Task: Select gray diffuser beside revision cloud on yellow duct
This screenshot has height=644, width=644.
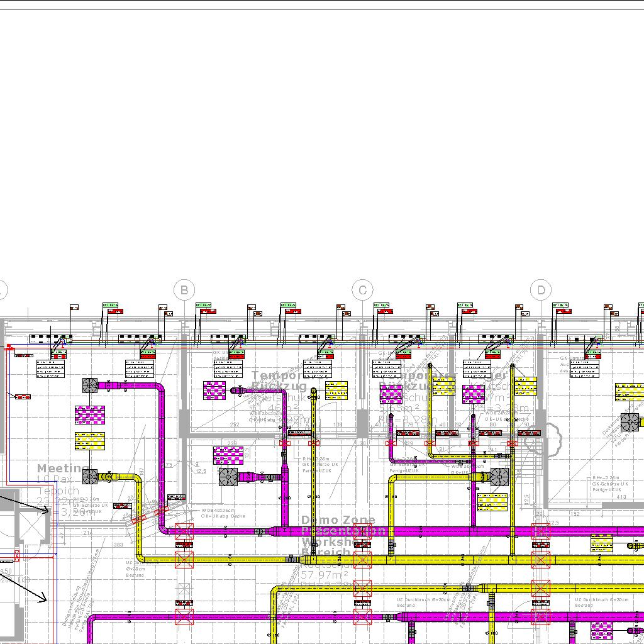Action: pyautogui.click(x=499, y=477)
